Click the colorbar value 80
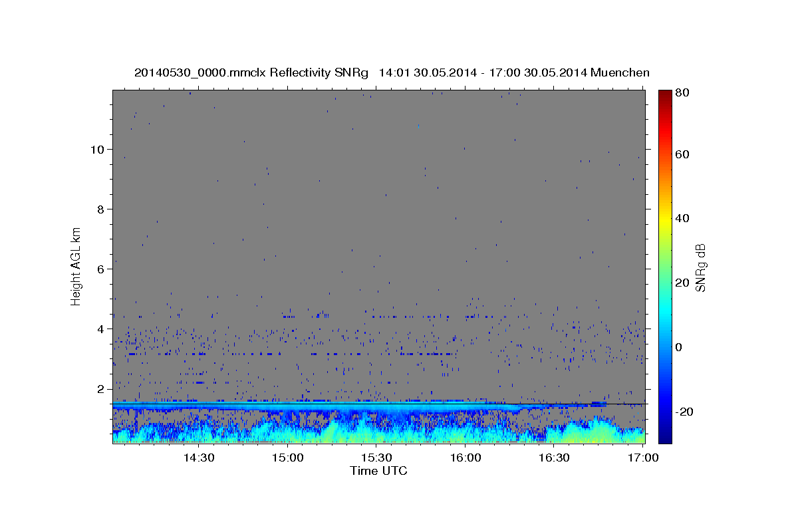Viewport: 798px width, 532px height. tap(682, 92)
